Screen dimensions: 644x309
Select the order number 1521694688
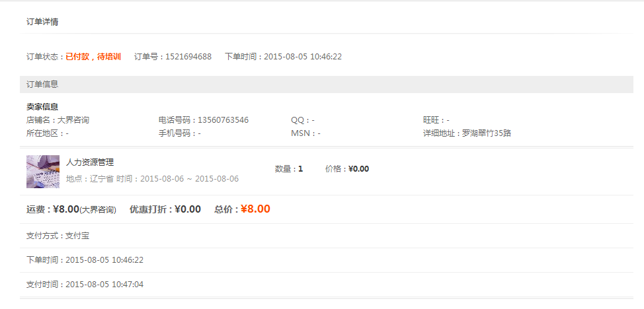coord(188,57)
